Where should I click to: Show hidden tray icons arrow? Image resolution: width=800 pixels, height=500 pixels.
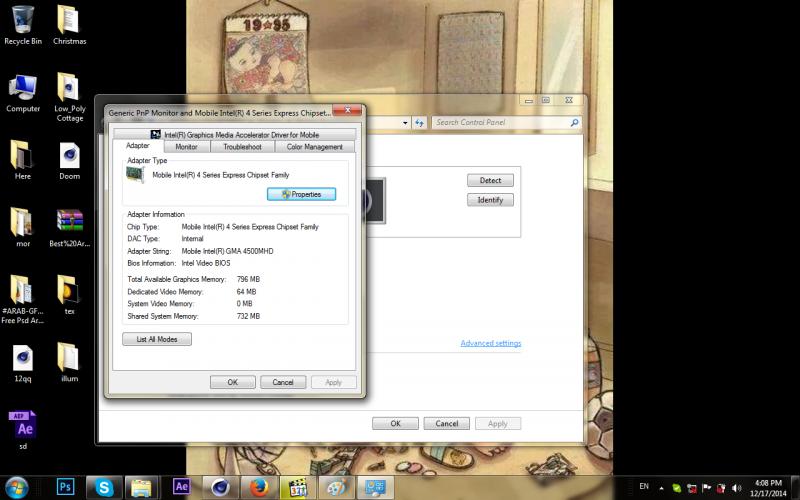(662, 488)
